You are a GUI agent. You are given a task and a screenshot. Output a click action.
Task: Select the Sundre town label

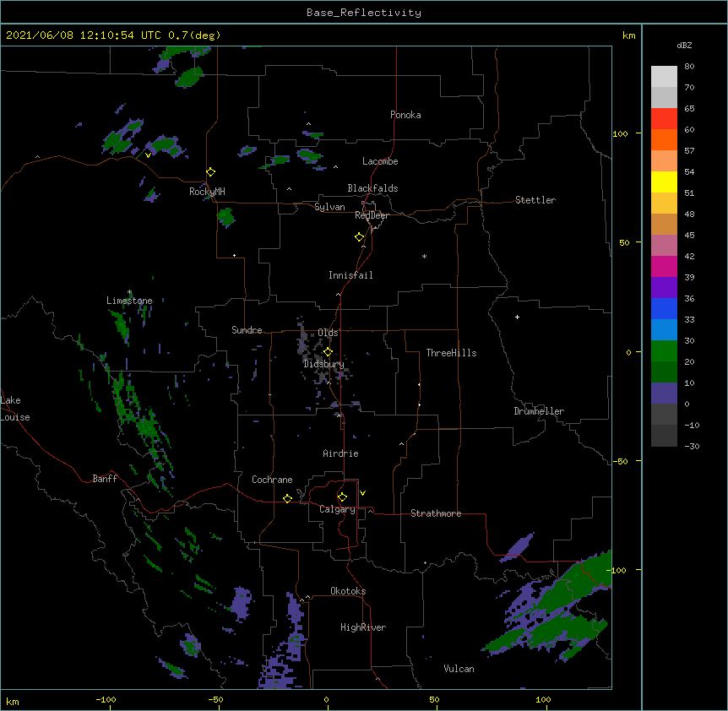247,330
